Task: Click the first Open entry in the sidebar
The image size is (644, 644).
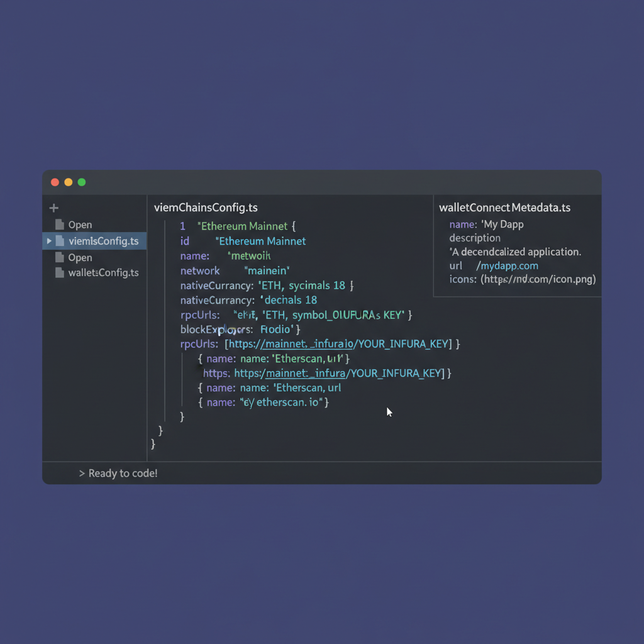Action: point(80,225)
